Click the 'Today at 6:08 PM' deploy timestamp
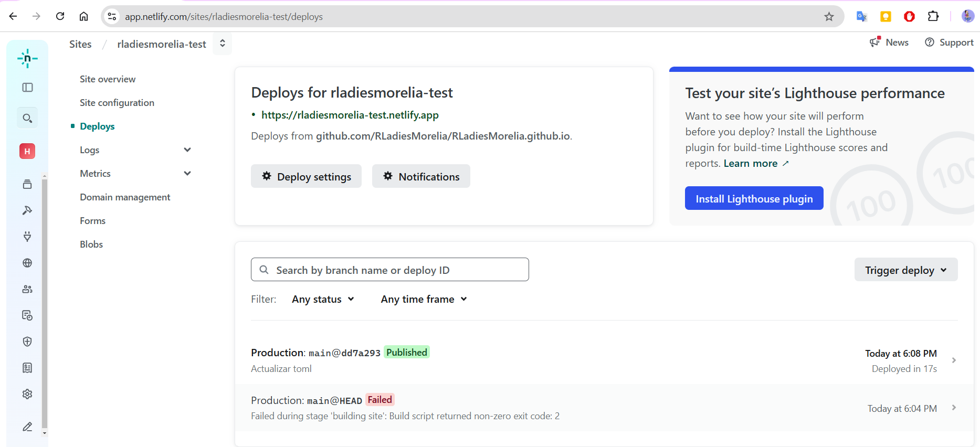 click(x=901, y=354)
